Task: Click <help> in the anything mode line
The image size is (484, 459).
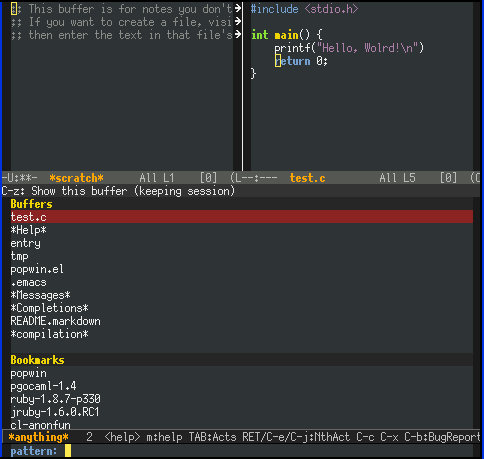Action: click(122, 437)
